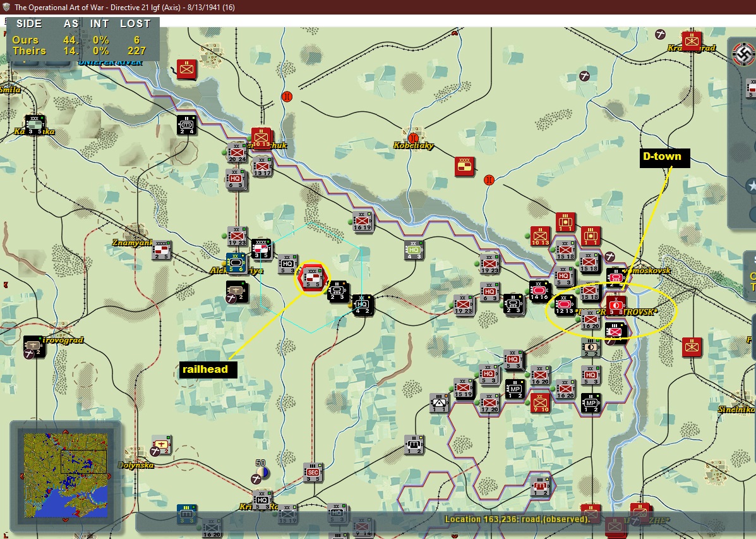Viewport: 756px width, 539px height.
Task: Select the green HQ 4-3 counter
Action: click(414, 250)
